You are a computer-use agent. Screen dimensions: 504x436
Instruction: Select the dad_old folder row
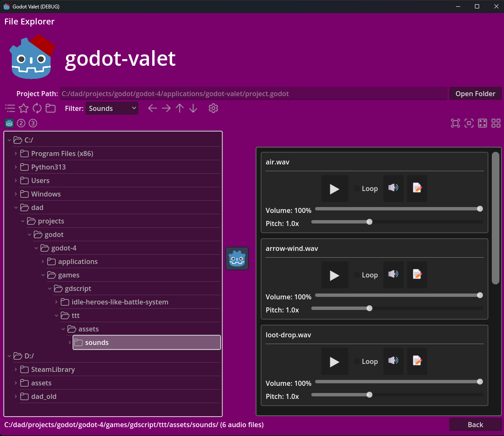pos(120,396)
